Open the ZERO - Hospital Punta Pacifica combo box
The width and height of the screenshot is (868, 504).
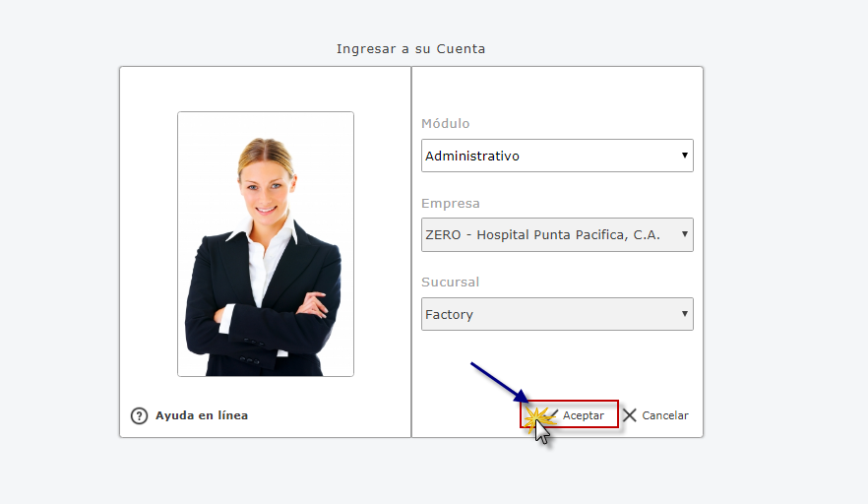pos(557,235)
